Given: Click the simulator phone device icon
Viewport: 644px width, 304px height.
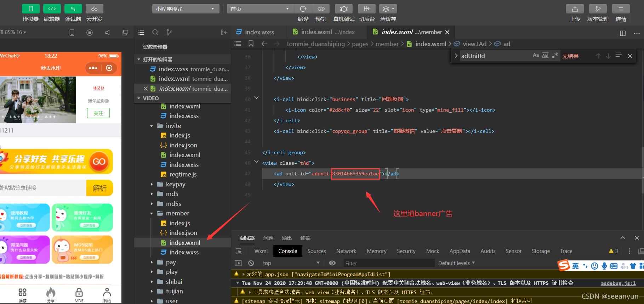Looking at the screenshot, I should pos(72,33).
